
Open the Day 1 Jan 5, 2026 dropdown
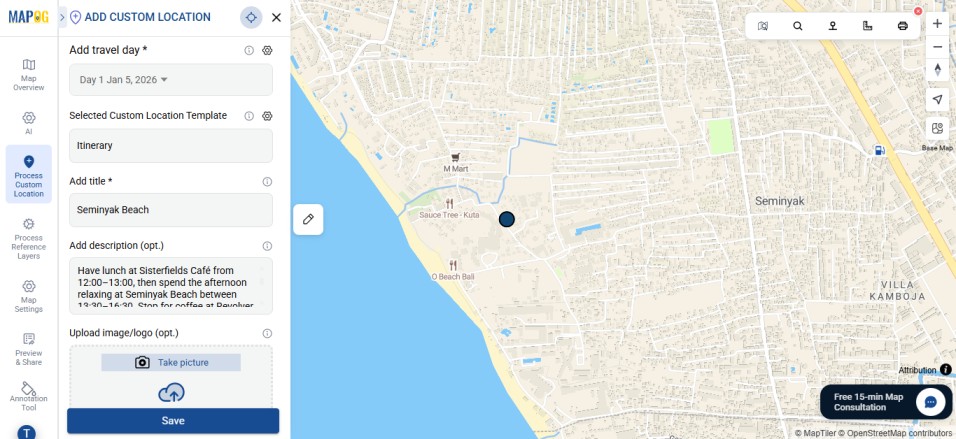click(171, 80)
